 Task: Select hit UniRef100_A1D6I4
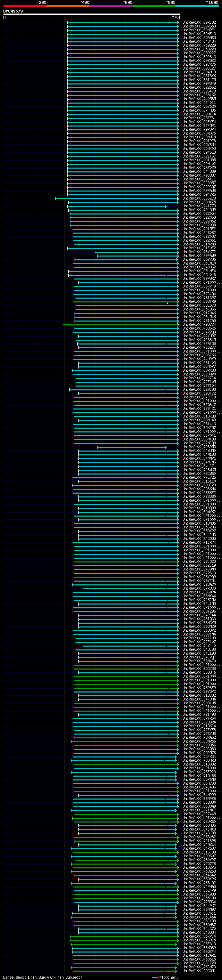coord(199,726)
